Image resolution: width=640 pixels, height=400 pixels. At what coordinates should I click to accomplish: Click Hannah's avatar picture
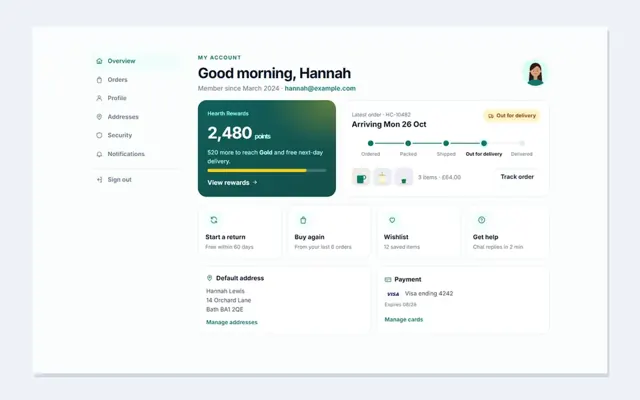coord(535,73)
